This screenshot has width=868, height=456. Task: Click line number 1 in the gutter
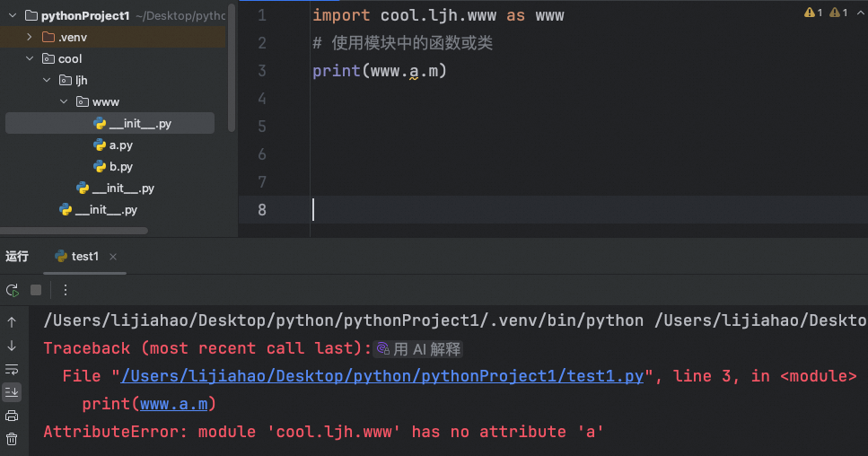pyautogui.click(x=262, y=15)
